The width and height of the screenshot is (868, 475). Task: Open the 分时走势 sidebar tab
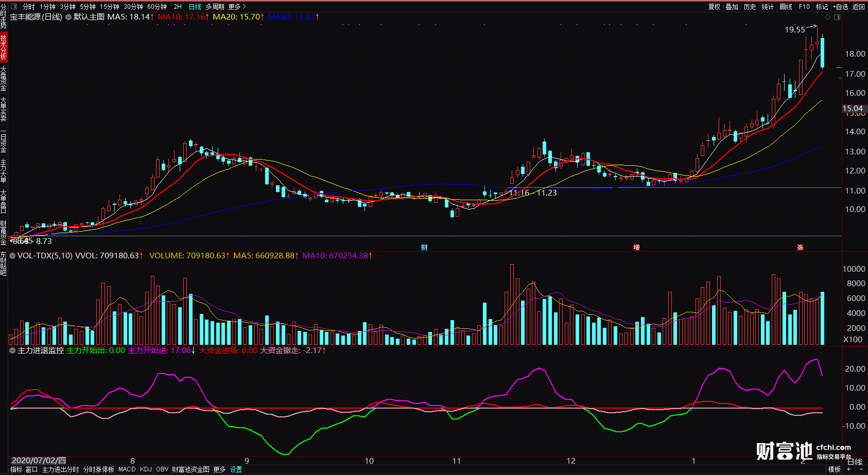pos(4,16)
